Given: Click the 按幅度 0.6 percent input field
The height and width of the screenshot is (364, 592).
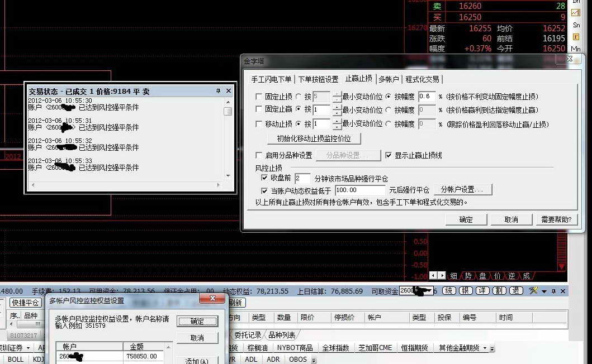Looking at the screenshot, I should pos(427,97).
